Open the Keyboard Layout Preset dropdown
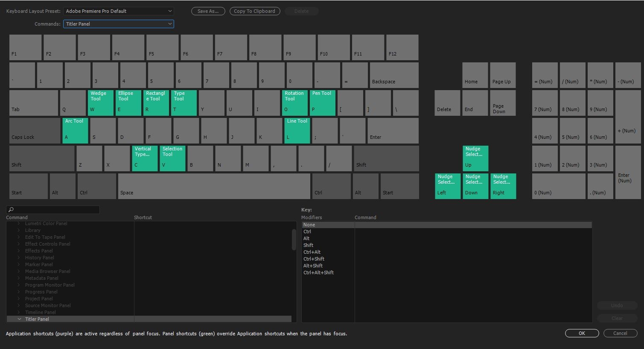 pyautogui.click(x=118, y=11)
